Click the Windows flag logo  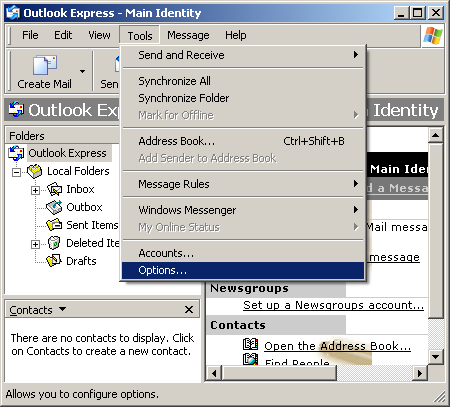433,35
